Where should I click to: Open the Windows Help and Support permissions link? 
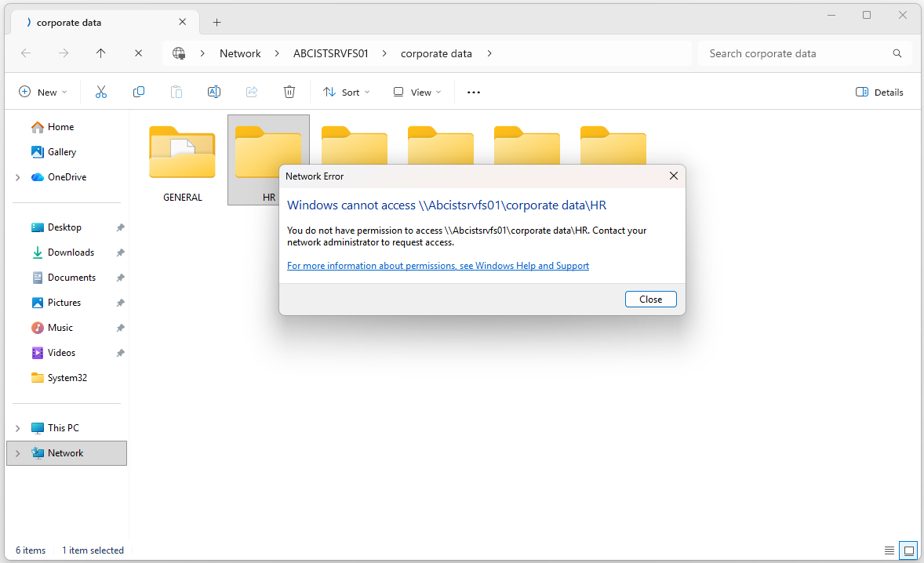[438, 266]
